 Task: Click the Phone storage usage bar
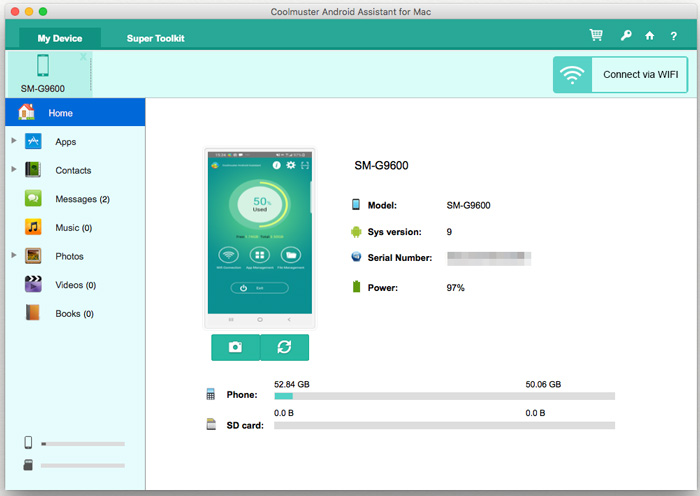coord(444,396)
